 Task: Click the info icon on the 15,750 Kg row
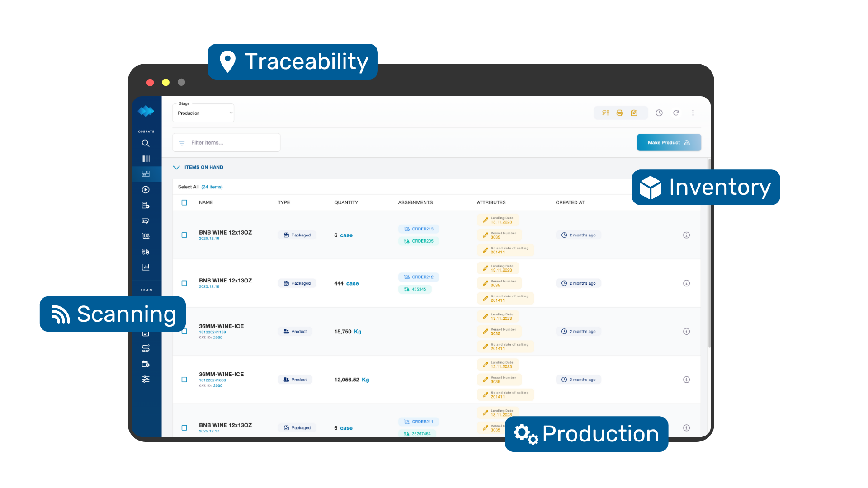[x=686, y=332]
